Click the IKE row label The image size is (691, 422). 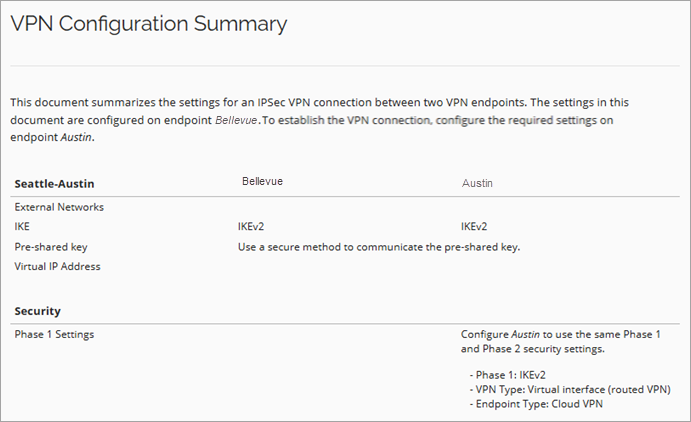pyautogui.click(x=22, y=227)
